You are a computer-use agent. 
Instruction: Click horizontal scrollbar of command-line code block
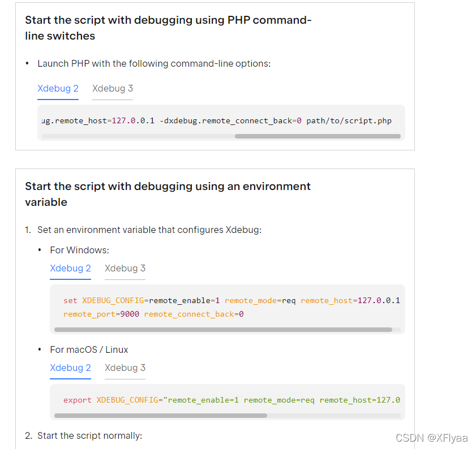click(x=318, y=136)
